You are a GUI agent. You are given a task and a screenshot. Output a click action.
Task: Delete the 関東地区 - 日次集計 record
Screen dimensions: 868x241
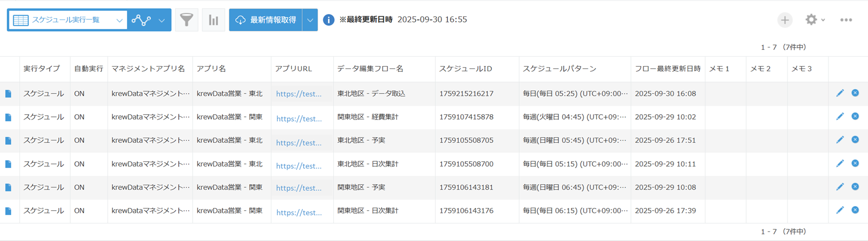855,210
